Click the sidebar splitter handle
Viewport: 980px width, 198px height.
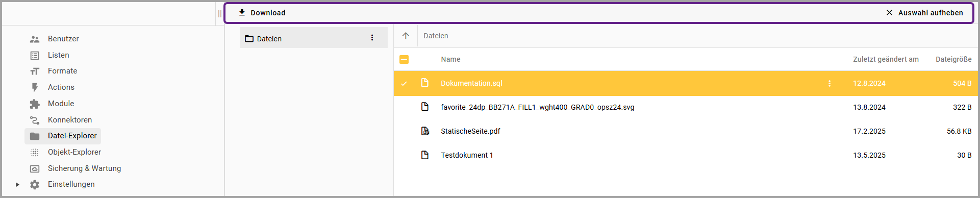pyautogui.click(x=220, y=14)
